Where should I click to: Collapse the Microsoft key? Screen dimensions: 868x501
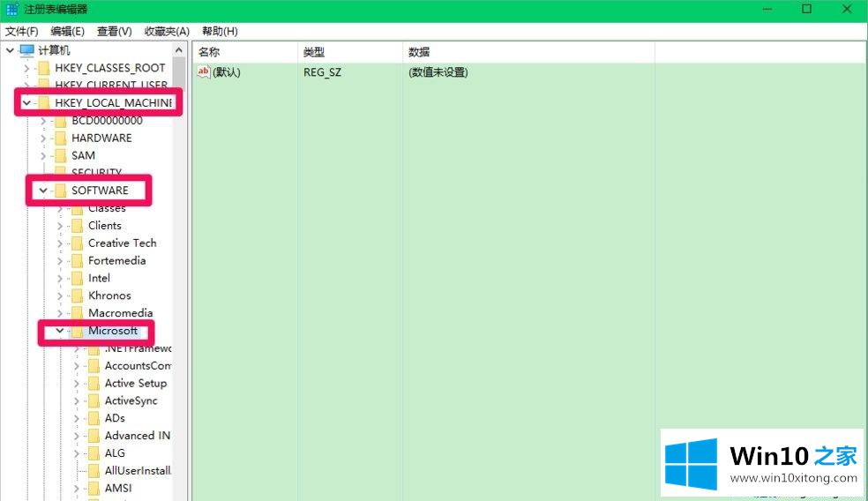pos(60,331)
